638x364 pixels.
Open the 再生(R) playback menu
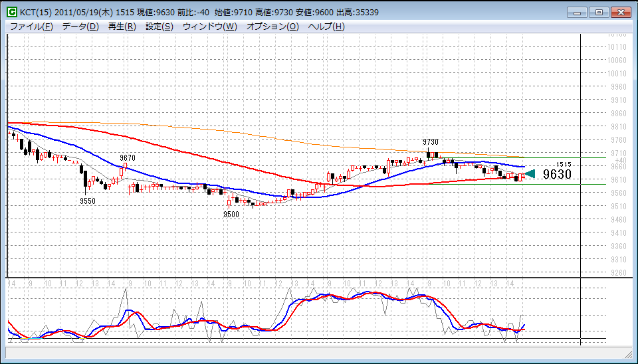[122, 27]
